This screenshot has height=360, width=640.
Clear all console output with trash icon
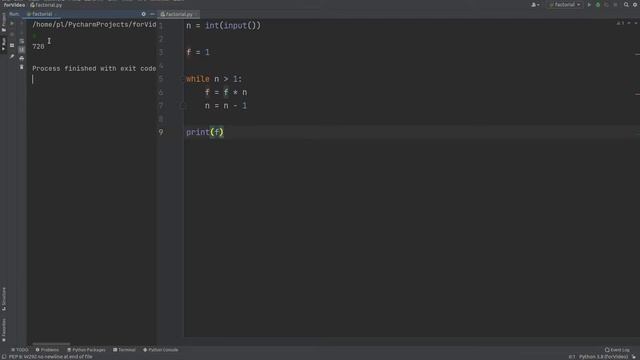[x=22, y=67]
